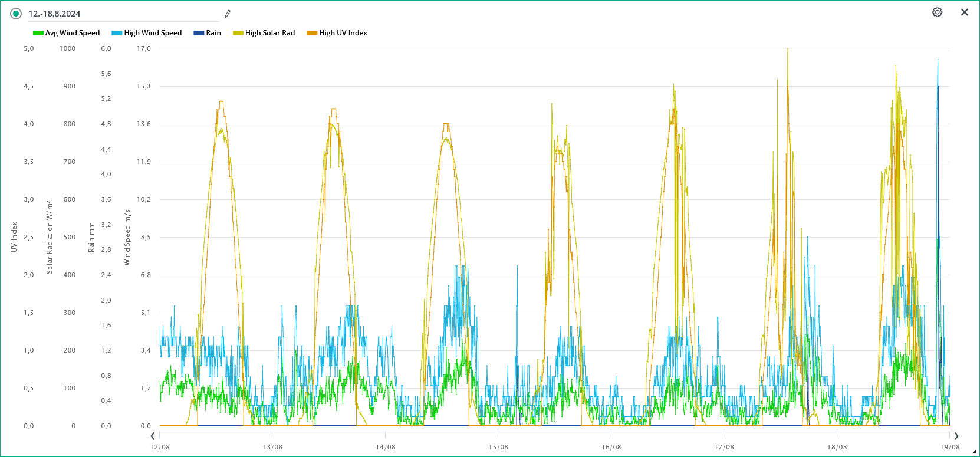Close the chart panel with X
The width and height of the screenshot is (980, 457).
(x=965, y=12)
